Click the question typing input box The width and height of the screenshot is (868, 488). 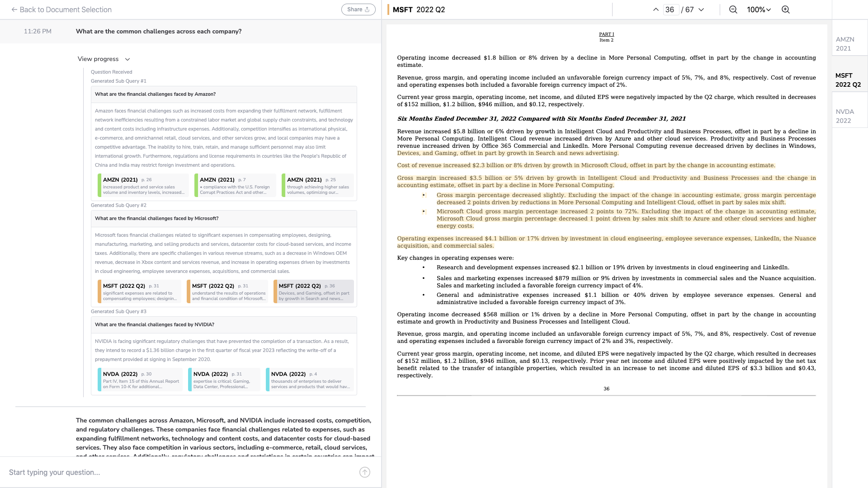click(181, 472)
